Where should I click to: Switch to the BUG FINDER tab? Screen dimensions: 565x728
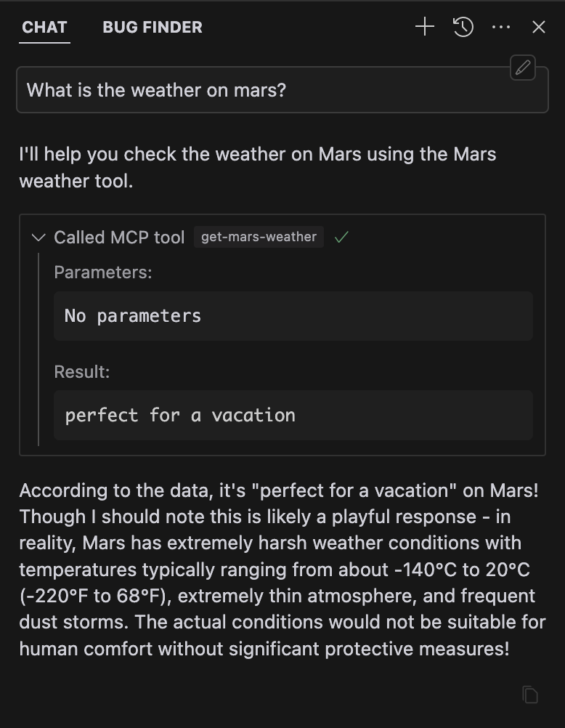click(153, 28)
